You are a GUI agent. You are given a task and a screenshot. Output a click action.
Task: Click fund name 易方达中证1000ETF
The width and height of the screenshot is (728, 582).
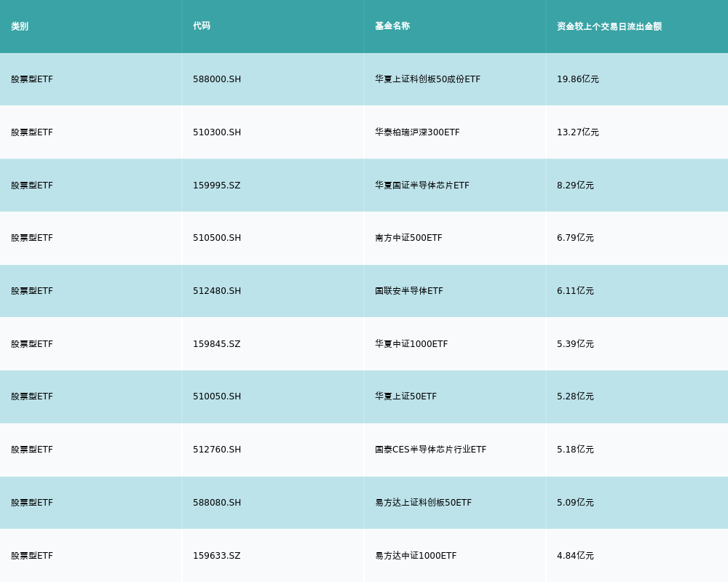416,556
